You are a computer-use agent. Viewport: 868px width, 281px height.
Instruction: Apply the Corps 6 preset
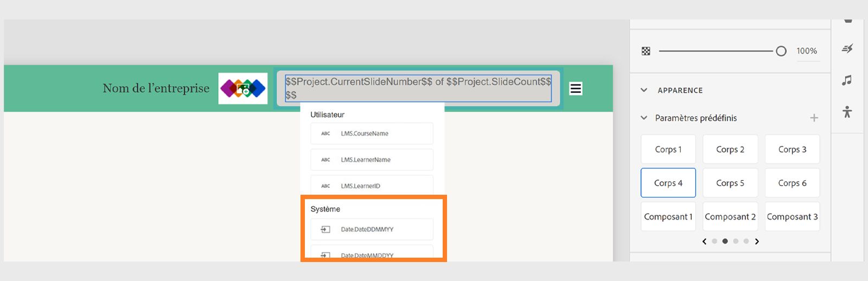[792, 183]
